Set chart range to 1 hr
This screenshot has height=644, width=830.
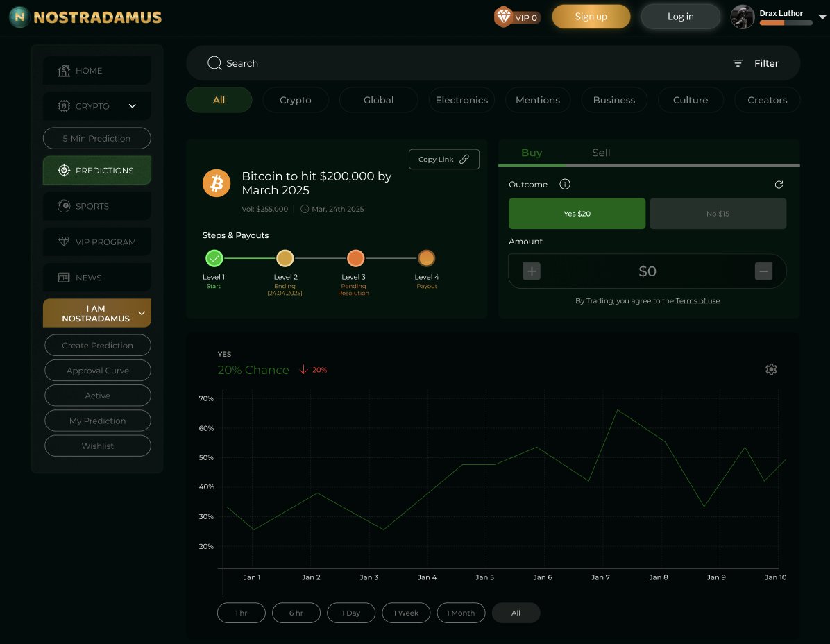[242, 613]
